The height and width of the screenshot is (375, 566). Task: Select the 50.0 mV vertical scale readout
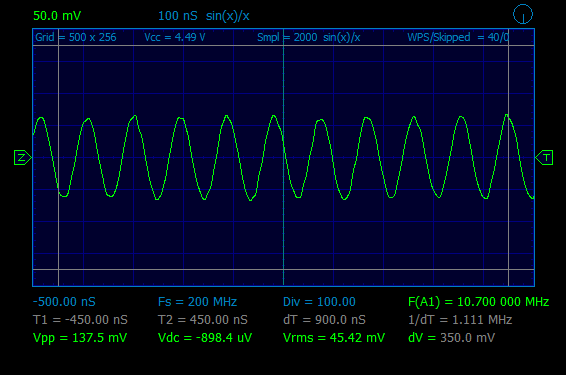[x=57, y=16]
